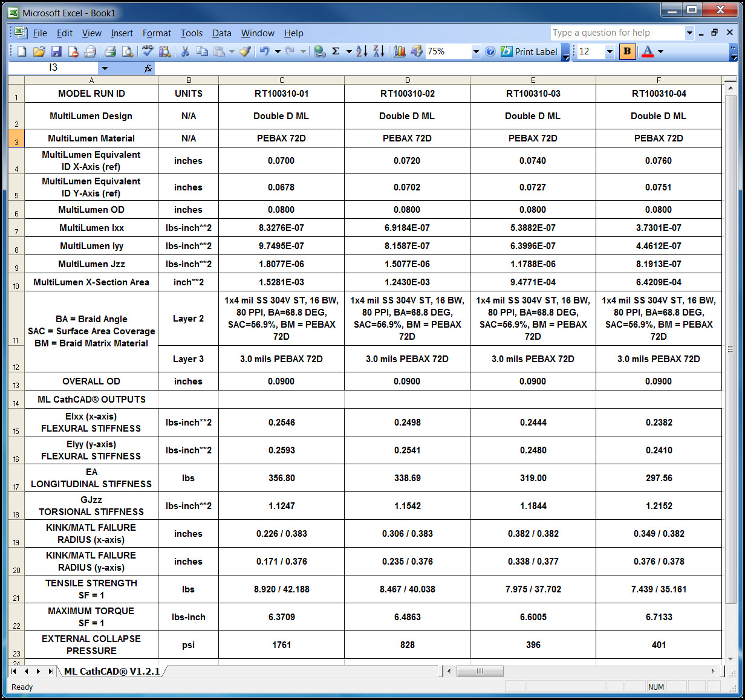Print the sheet with the printer icon
Viewport: 745px width, 700px height.
coord(110,52)
